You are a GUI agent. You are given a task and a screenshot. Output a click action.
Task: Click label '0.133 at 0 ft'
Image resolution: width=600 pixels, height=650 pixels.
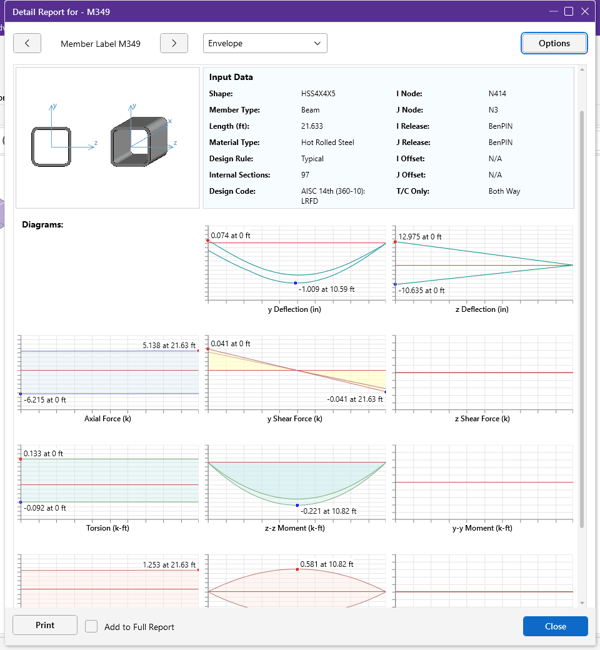coord(43,454)
